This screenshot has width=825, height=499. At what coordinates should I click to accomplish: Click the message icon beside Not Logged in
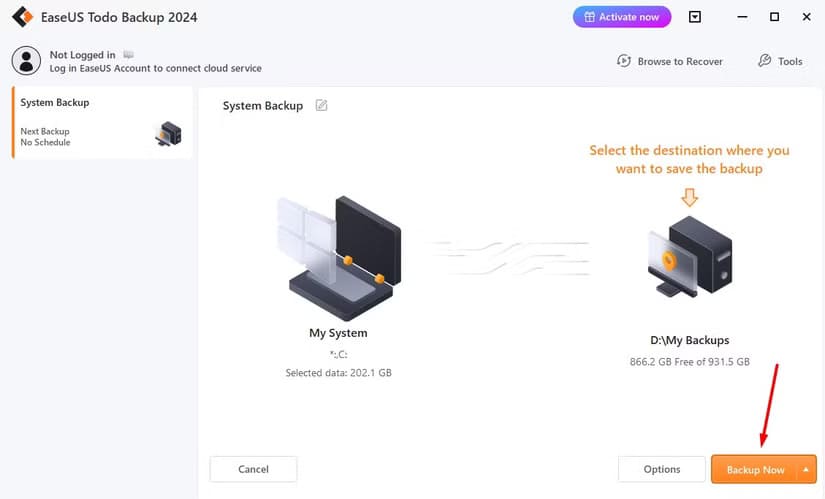pyautogui.click(x=128, y=54)
